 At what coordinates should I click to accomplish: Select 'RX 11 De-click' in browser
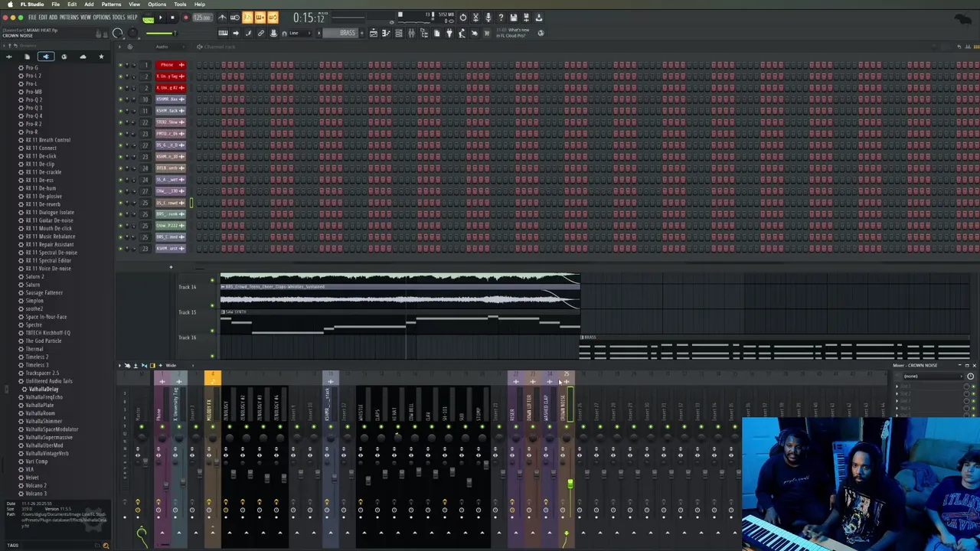41,156
